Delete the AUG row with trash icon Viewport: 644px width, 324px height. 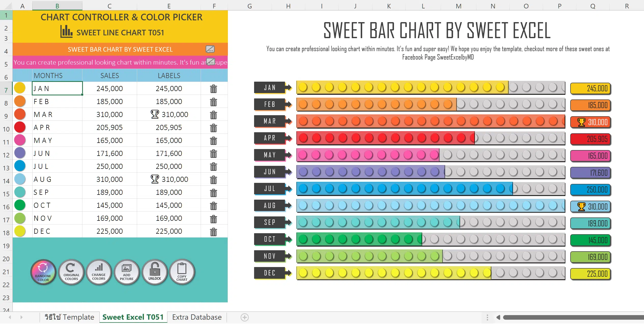[x=213, y=180]
